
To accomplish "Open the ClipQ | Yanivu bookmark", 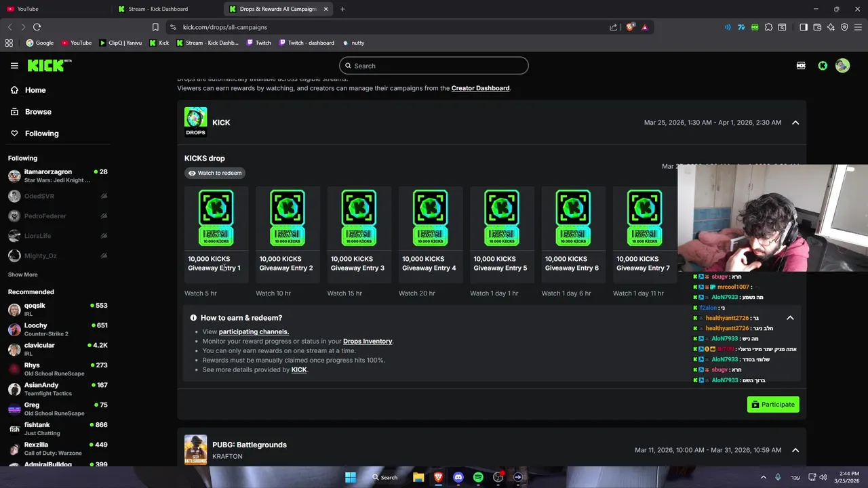I will coord(121,43).
